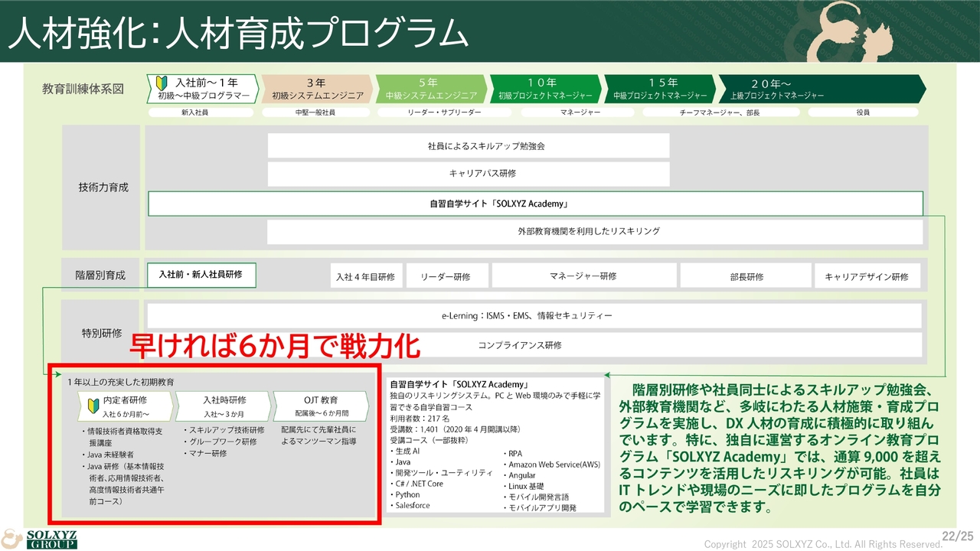Viewport: 980px width, 551px height.
Task: Select the RPA course bullet
Action: [513, 454]
